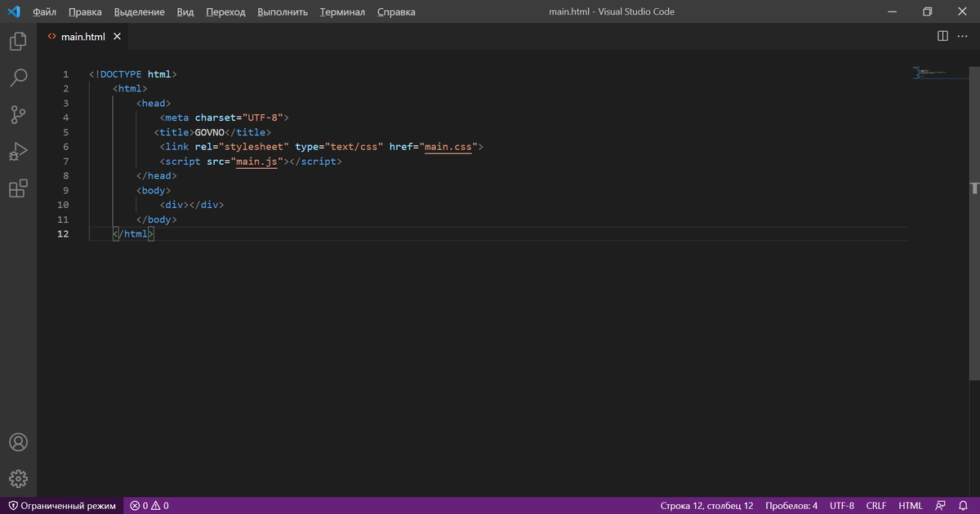Image resolution: width=980 pixels, height=514 pixels.
Task: Open the Переход menu
Action: [225, 12]
